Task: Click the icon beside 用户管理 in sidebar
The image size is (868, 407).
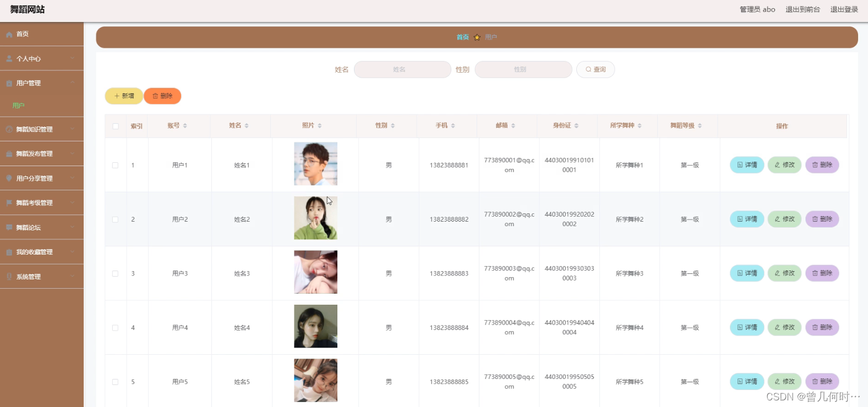Action: (x=9, y=84)
